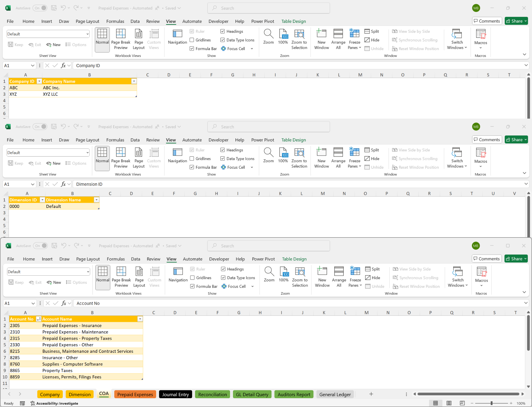Click Page Break Preview in the bottommost window
The width and height of the screenshot is (532, 407).
[x=121, y=277]
